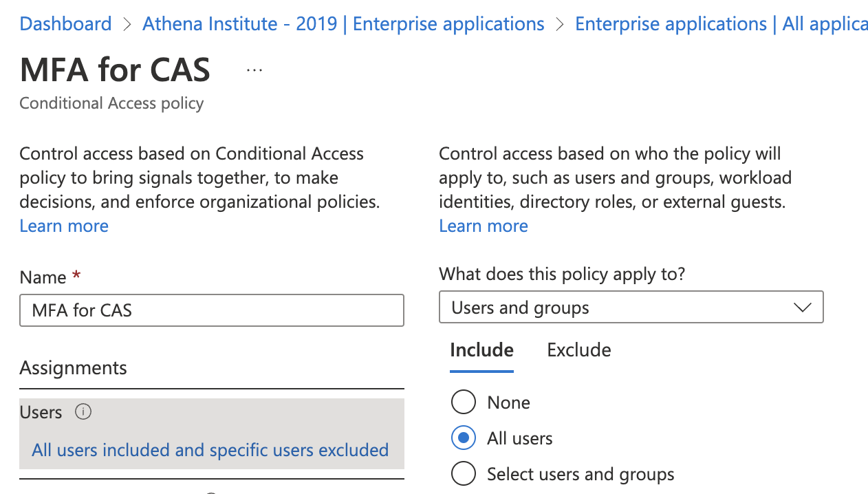The image size is (868, 494).
Task: Click the breadcrumb chevron after Athena Institute
Action: point(560,24)
